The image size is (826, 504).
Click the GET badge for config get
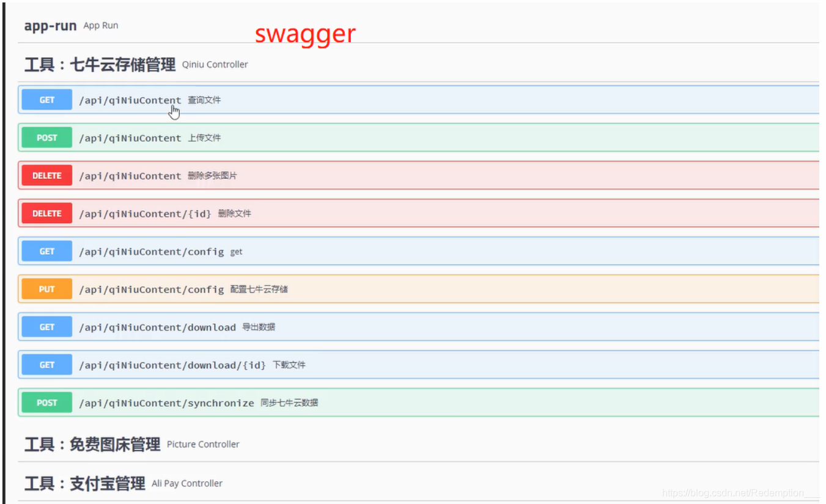tap(47, 251)
